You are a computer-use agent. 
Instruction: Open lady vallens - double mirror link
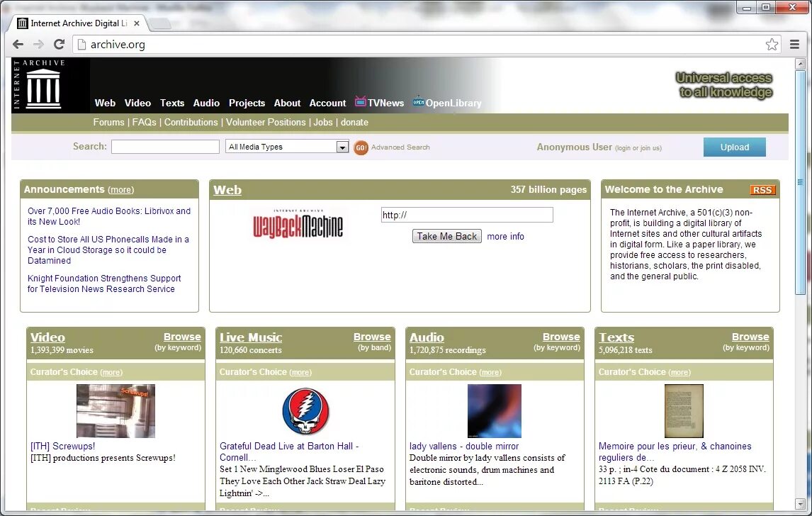pyautogui.click(x=464, y=446)
